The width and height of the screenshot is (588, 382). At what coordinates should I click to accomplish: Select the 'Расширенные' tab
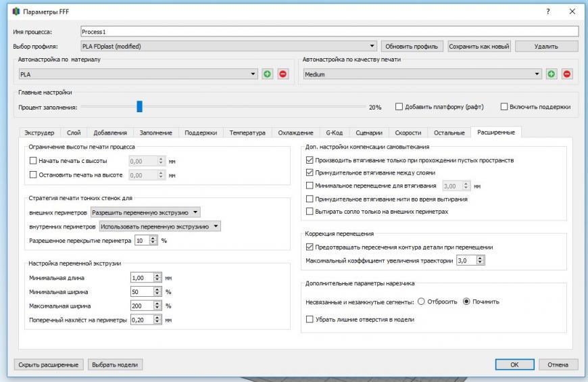coord(496,132)
